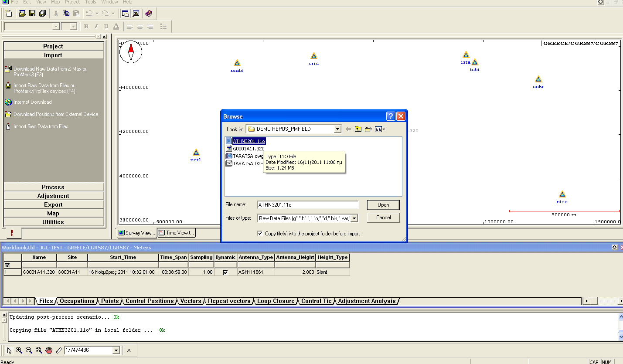Toggle the command pane toolbar icon
Image resolution: width=623 pixels, height=364 pixels.
[126, 14]
